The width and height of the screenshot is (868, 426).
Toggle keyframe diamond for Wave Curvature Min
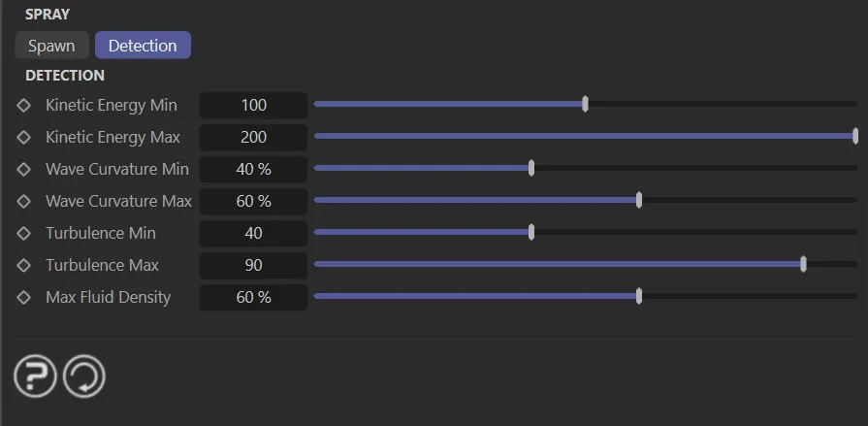coord(24,169)
